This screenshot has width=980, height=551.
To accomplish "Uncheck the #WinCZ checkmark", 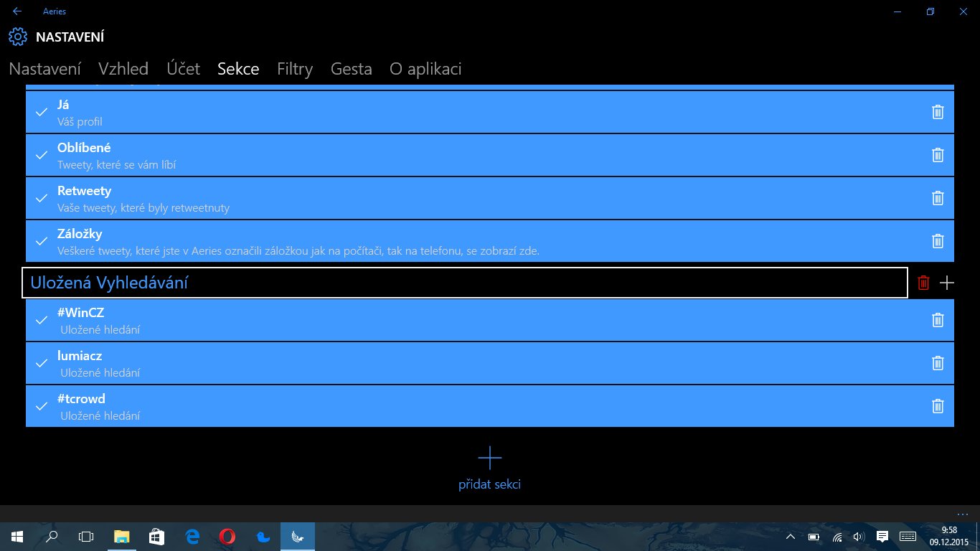I will point(42,320).
